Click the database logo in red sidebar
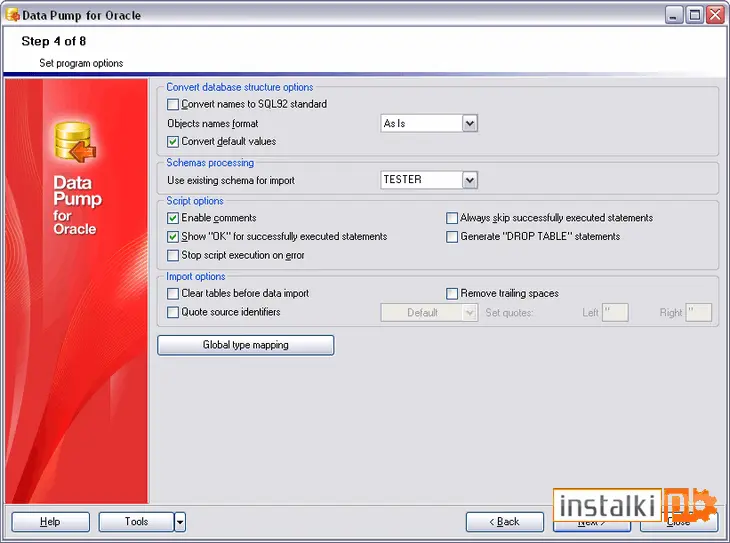The height and width of the screenshot is (543, 730). 75,143
